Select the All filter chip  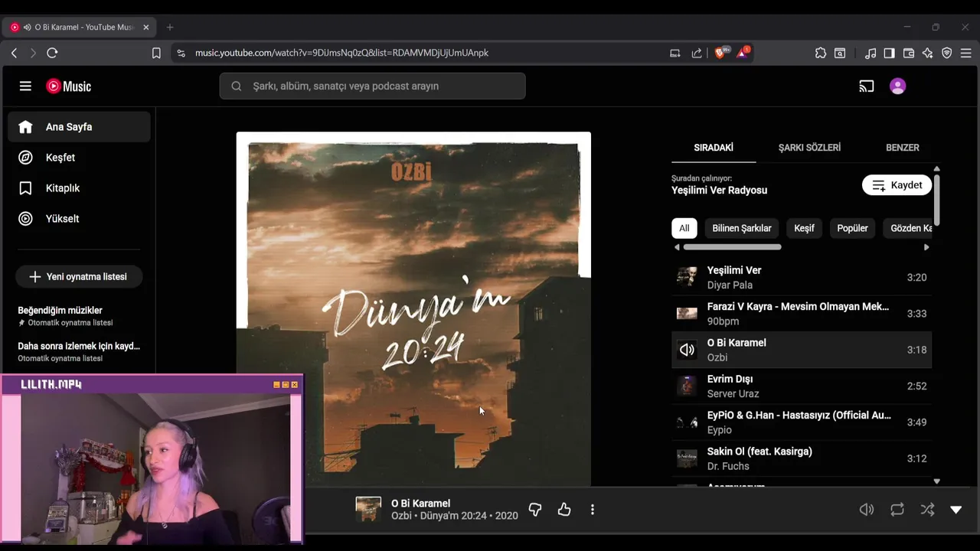click(x=684, y=228)
